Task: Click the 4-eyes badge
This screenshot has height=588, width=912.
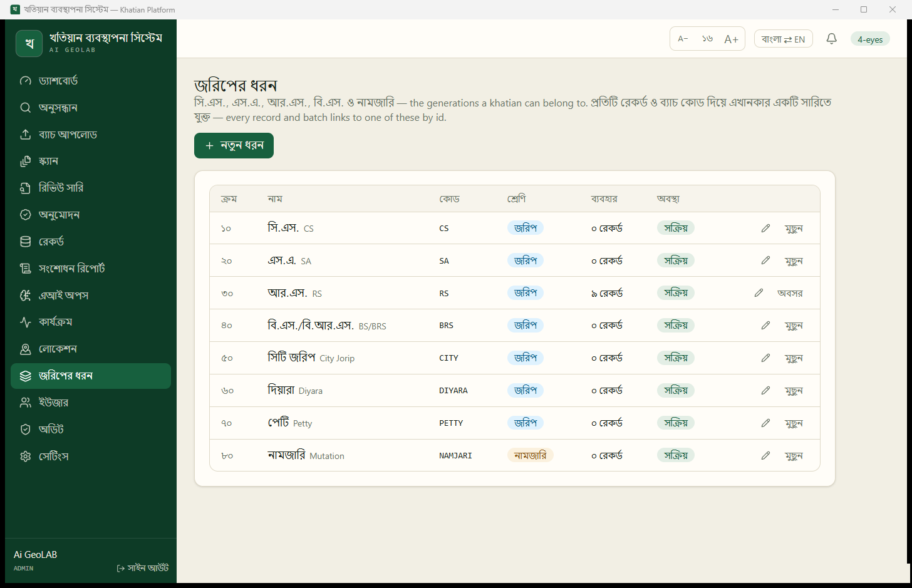Action: (870, 39)
